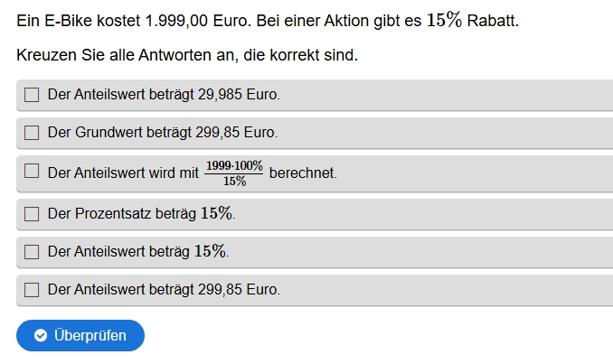The height and width of the screenshot is (364, 613).
Task: Click the fraction formula 1999·100% over 15%
Action: click(x=233, y=173)
